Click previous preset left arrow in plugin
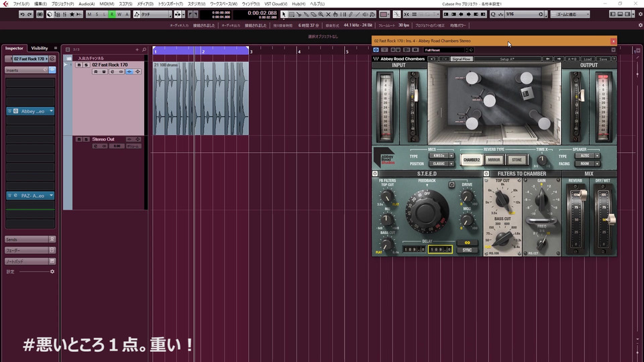Viewport: 644px width, 362px height. pyautogui.click(x=547, y=59)
